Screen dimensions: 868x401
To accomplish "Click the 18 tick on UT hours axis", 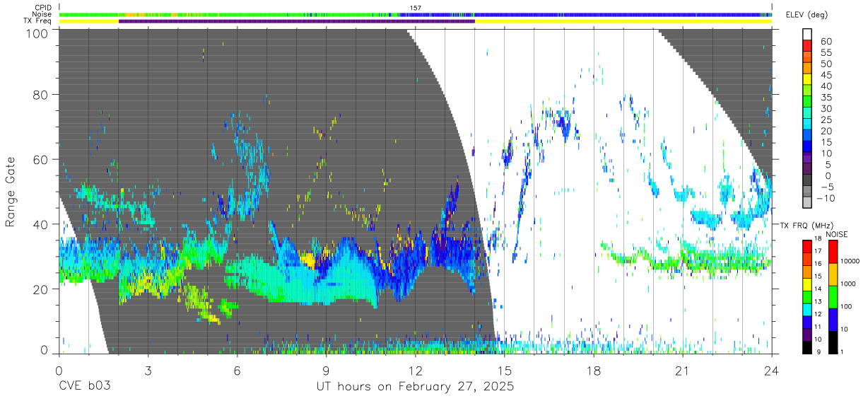I will coord(594,371).
